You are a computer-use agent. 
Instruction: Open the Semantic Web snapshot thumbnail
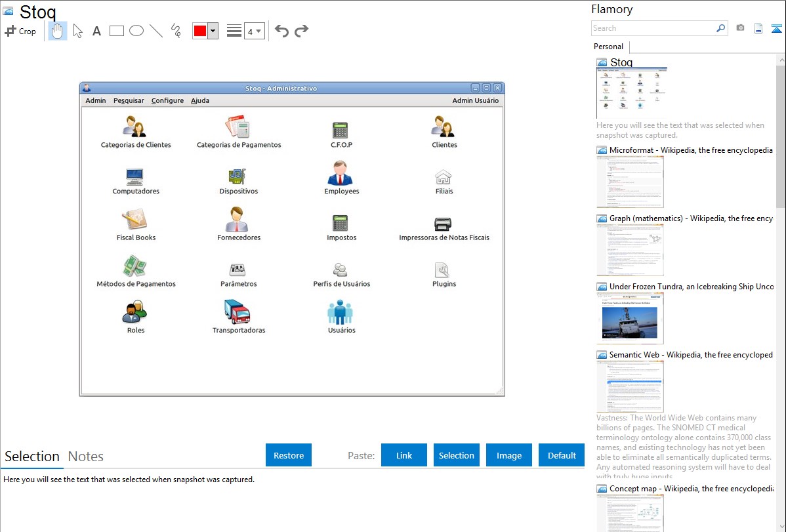click(x=630, y=386)
